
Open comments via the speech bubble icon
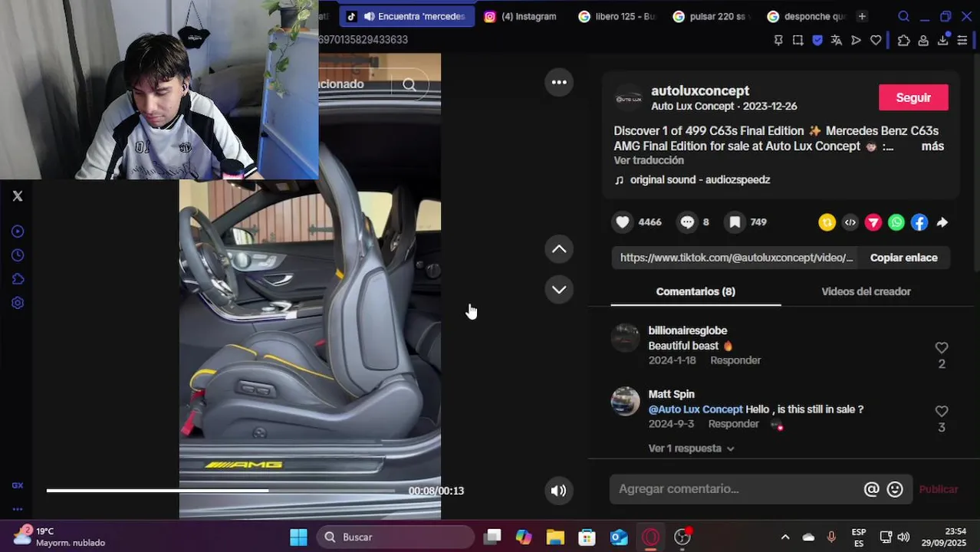tap(687, 222)
